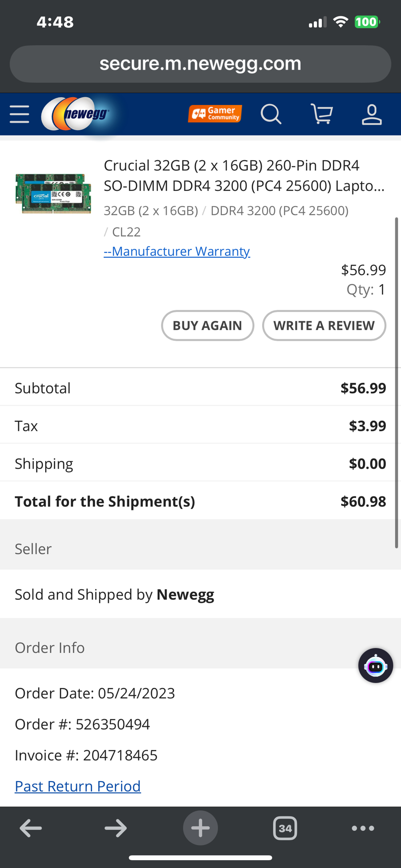Go forward with browser forward arrow
The image size is (401, 868).
click(115, 828)
